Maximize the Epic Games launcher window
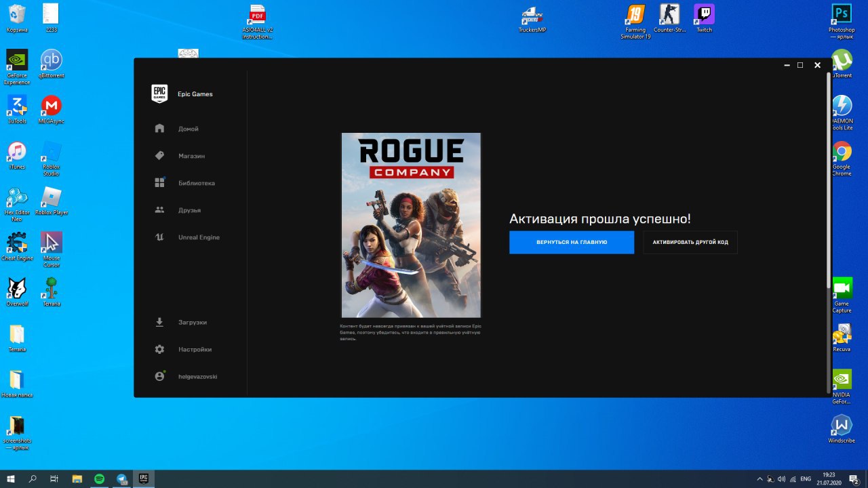Image resolution: width=868 pixels, height=488 pixels. (x=800, y=65)
